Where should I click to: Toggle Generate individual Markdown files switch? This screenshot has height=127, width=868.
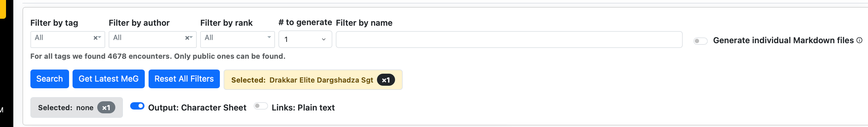click(700, 41)
